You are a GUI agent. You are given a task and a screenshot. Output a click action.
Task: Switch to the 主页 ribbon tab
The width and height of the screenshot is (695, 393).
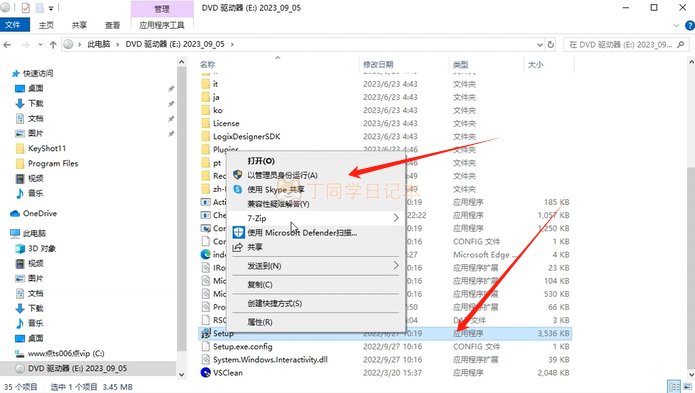click(46, 25)
